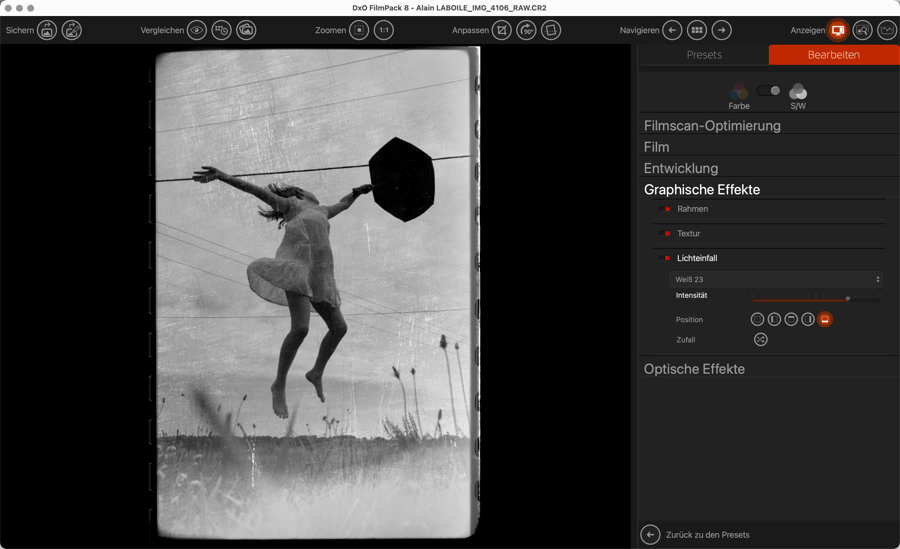
Task: Click the film photo preview
Action: (315, 292)
